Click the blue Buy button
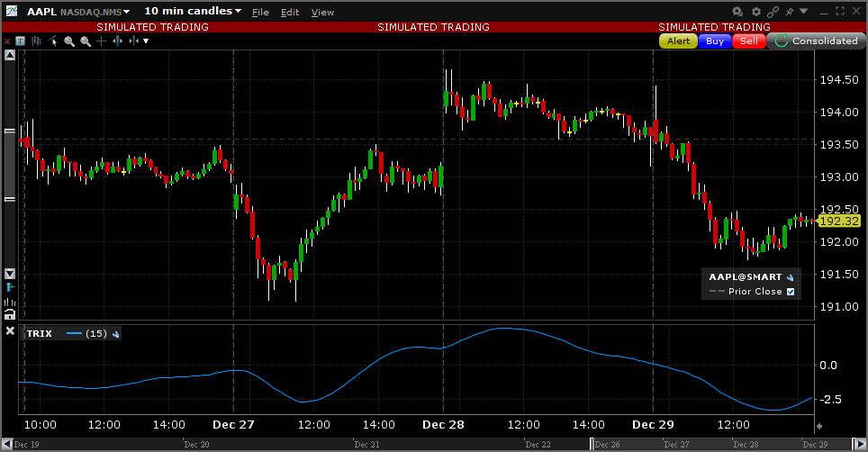Image resolution: width=868 pixels, height=452 pixels. point(715,41)
